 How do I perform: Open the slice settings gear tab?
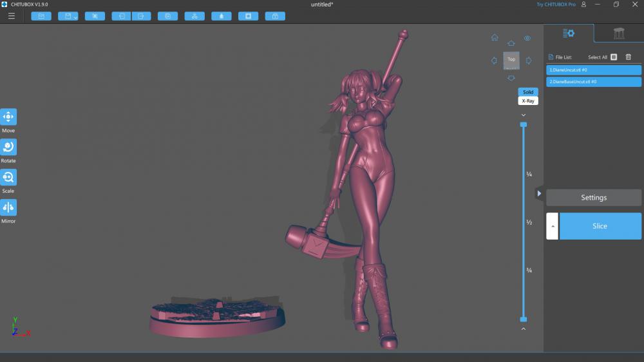569,33
